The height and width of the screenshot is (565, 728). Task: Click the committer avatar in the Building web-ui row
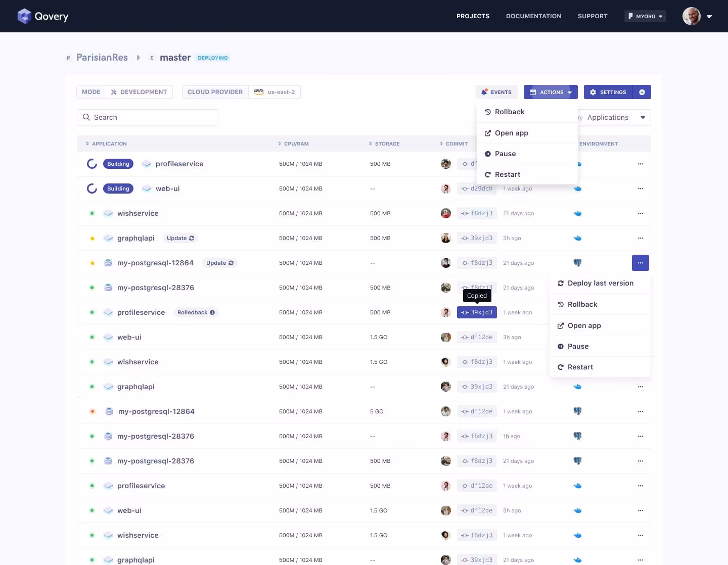(x=446, y=189)
